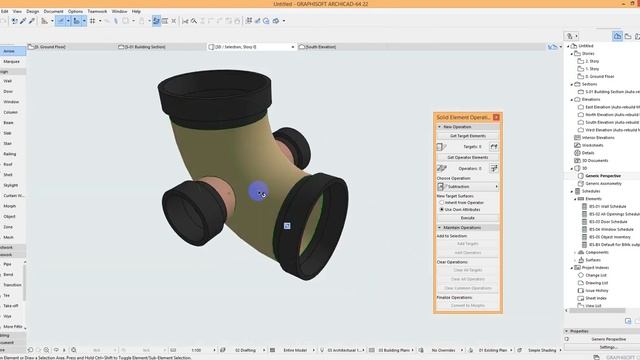Viewport: 640px width, 360px height.
Task: Collapse the Project Indexes tree node
Action: pos(572,268)
